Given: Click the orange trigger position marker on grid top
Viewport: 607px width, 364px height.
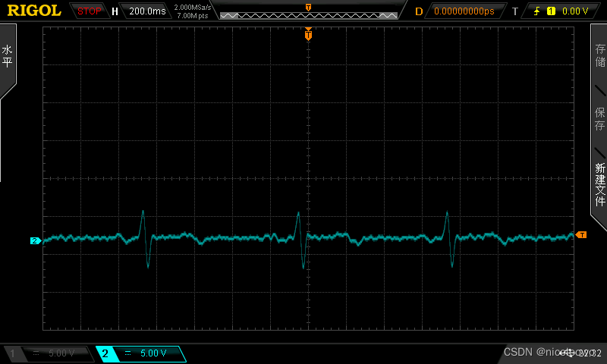Looking at the screenshot, I should click(308, 34).
